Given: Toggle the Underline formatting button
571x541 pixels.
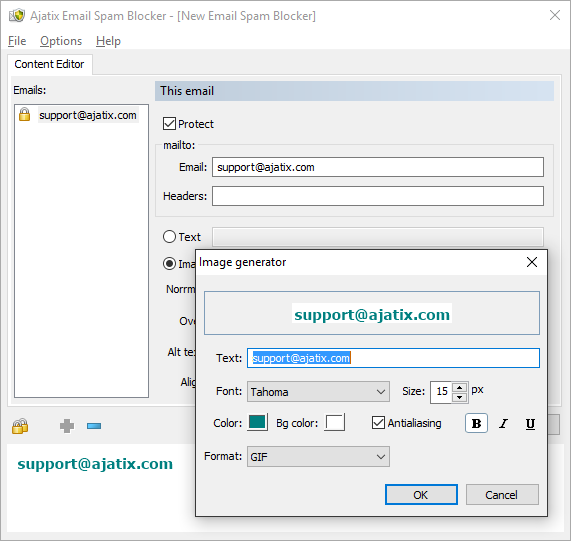Looking at the screenshot, I should click(x=530, y=423).
